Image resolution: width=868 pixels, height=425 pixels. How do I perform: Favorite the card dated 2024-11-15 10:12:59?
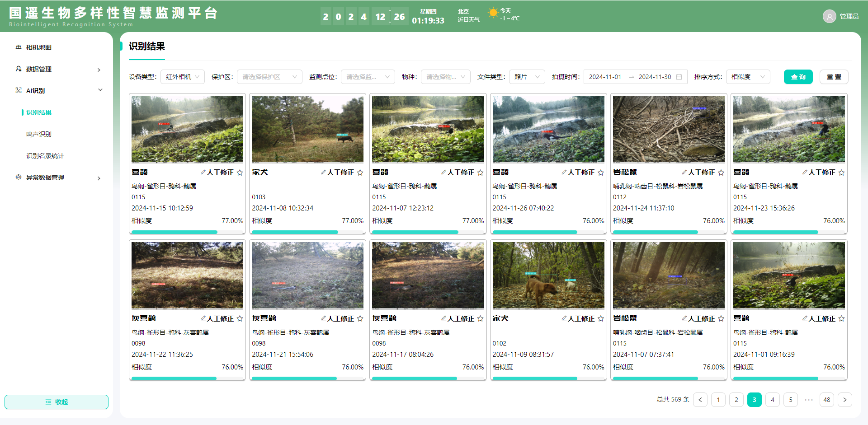240,173
